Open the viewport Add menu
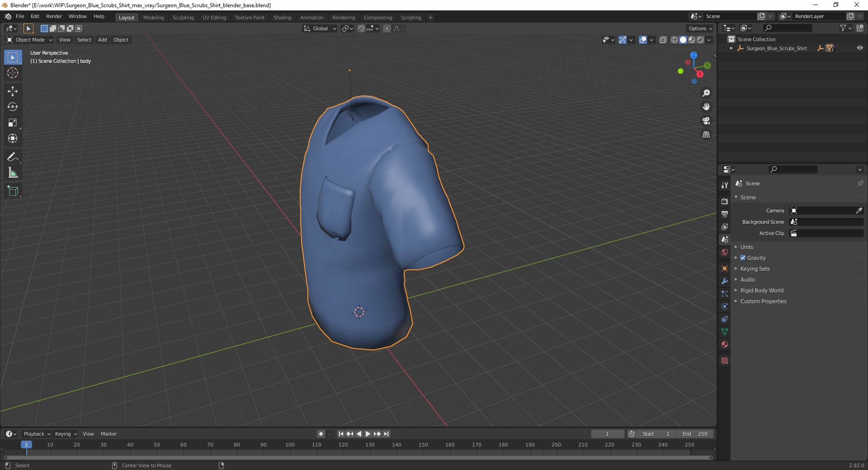Image resolution: width=868 pixels, height=470 pixels. pos(103,40)
